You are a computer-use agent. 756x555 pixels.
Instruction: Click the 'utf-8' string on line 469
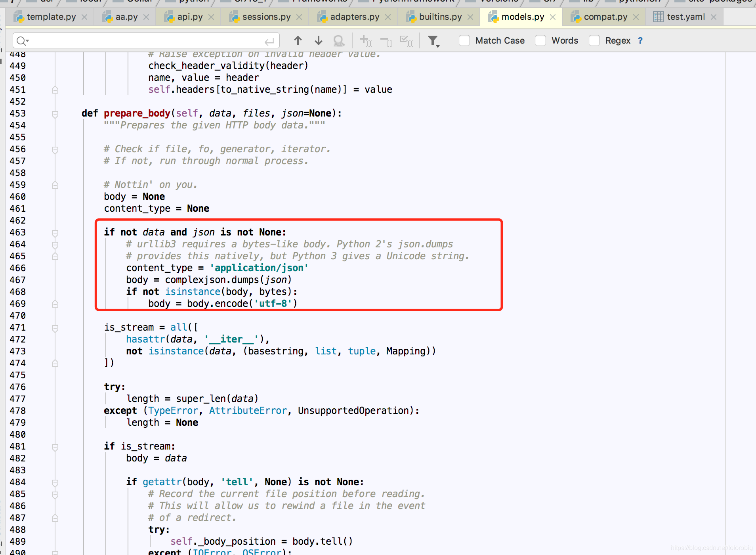273,304
